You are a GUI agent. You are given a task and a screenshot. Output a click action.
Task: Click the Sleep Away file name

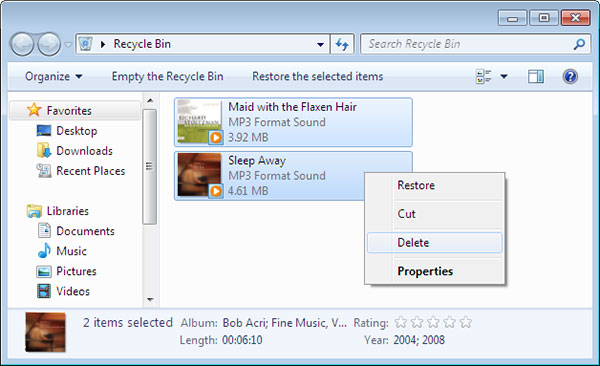click(257, 160)
